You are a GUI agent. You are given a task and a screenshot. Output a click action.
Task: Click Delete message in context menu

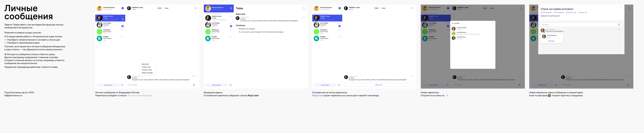coord(147,73)
